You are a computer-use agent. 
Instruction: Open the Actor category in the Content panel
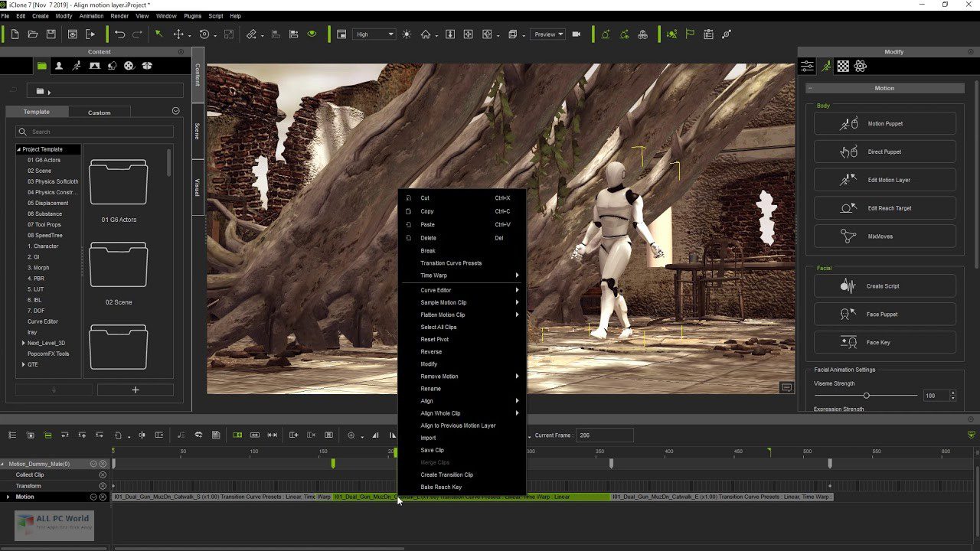[59, 66]
